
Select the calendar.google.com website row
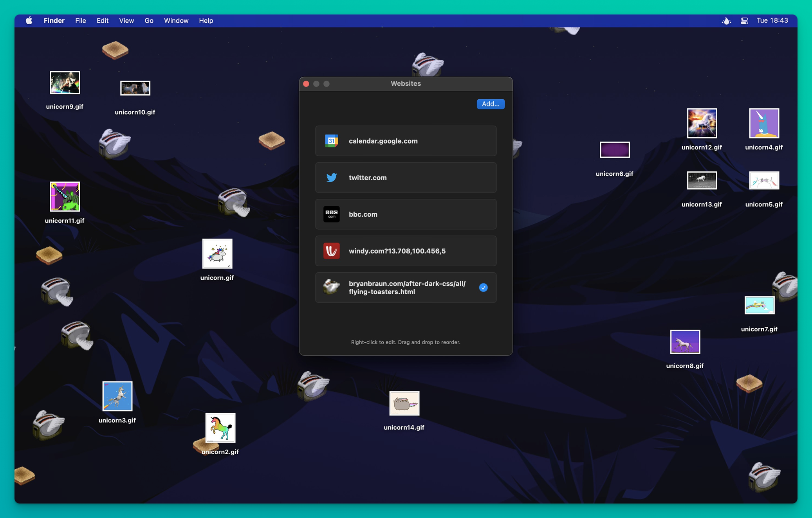tap(406, 141)
